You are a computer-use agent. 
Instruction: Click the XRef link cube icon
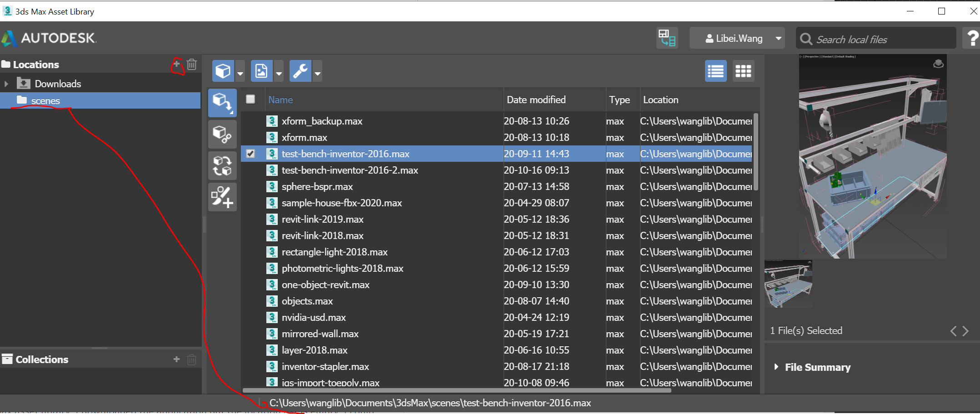click(222, 135)
